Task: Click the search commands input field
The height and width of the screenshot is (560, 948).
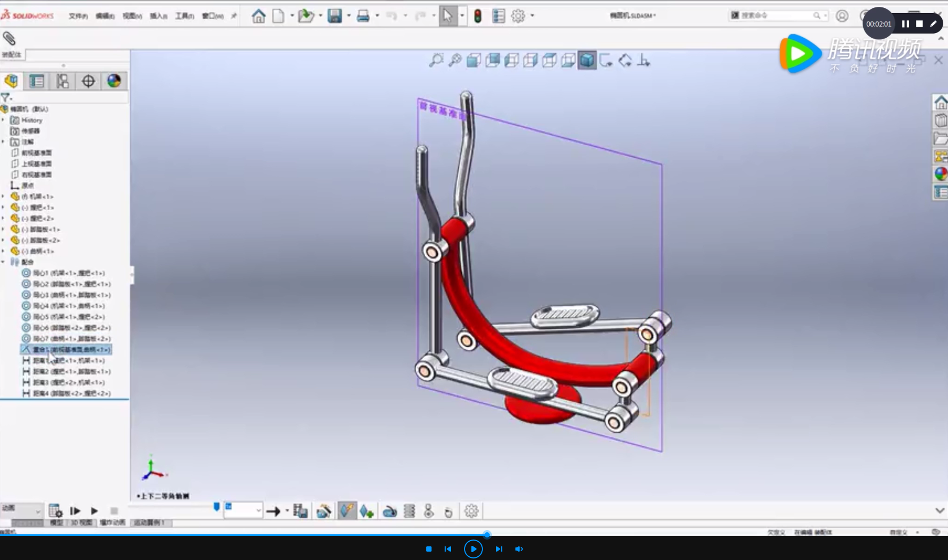Action: click(779, 16)
